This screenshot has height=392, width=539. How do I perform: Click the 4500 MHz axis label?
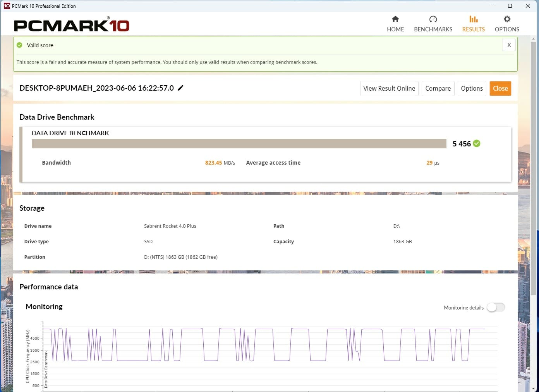34,339
